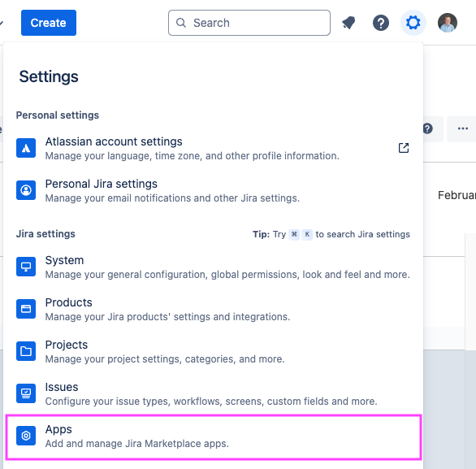Open Atlassian account settings
The image size is (476, 469).
pyautogui.click(x=213, y=148)
